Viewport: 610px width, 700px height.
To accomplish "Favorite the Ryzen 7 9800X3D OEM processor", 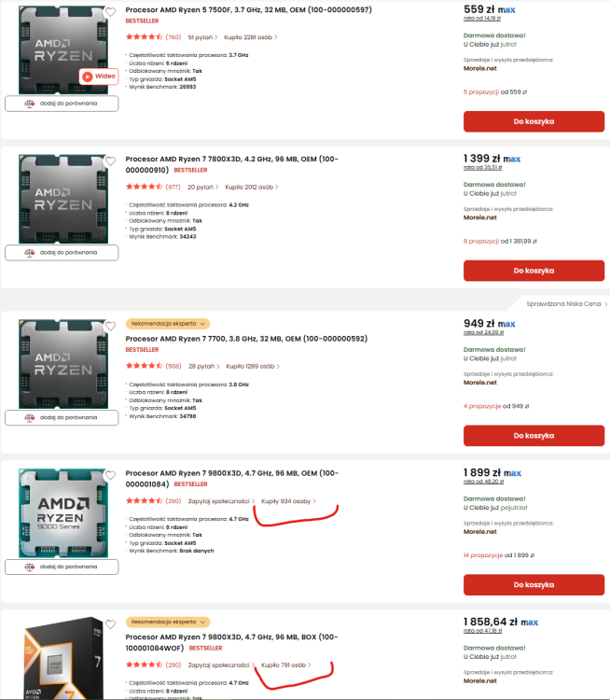I will (x=110, y=475).
